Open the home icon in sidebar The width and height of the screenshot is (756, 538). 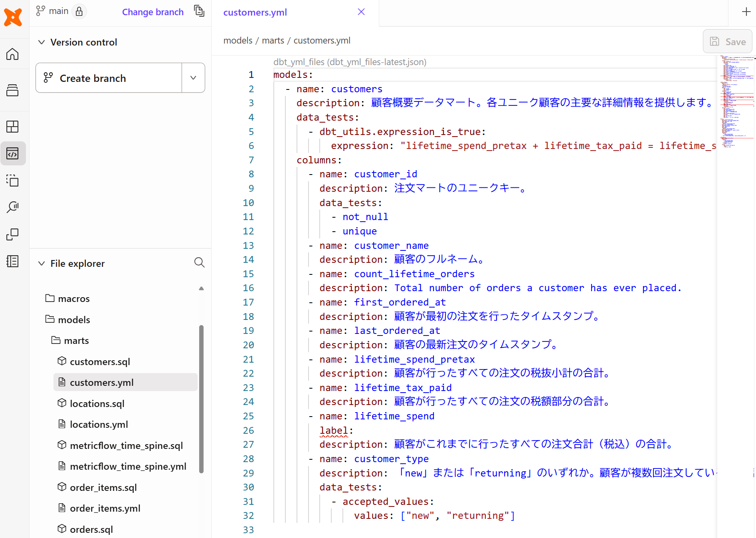tap(13, 54)
